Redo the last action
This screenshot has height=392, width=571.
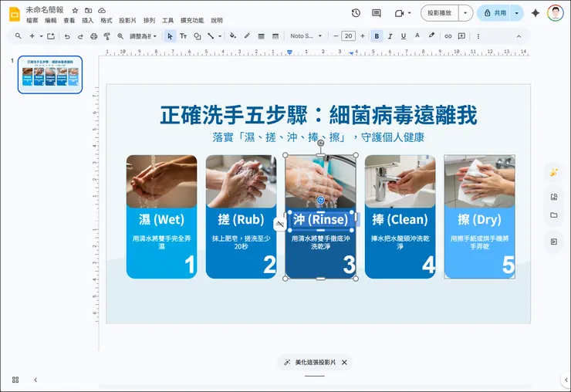[x=80, y=36]
